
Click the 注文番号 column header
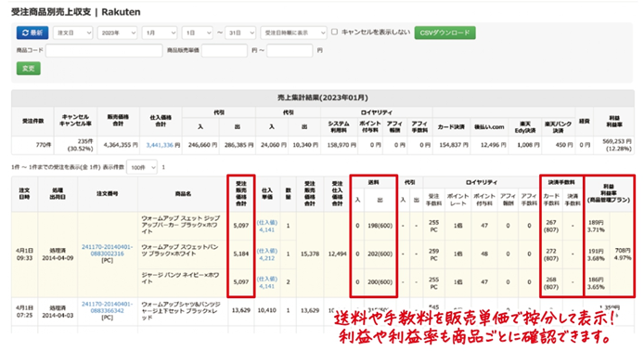click(x=108, y=193)
